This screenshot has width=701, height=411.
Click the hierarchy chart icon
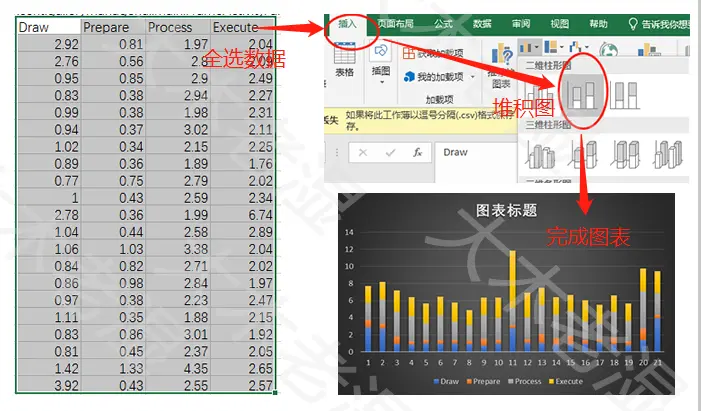(x=551, y=47)
